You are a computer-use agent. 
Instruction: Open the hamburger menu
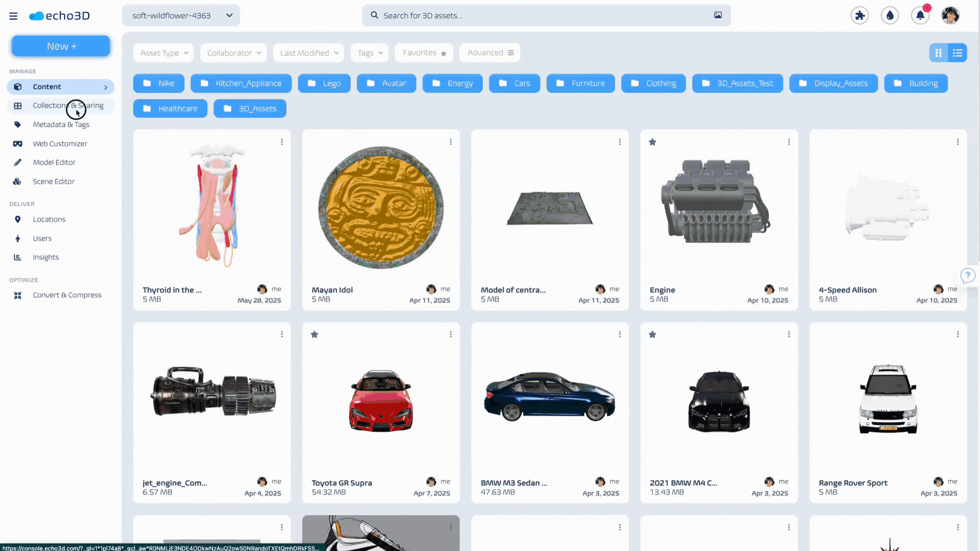coord(13,16)
